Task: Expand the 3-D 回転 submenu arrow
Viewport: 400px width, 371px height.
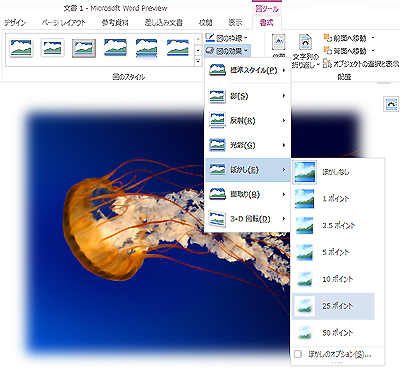Action: tap(284, 219)
